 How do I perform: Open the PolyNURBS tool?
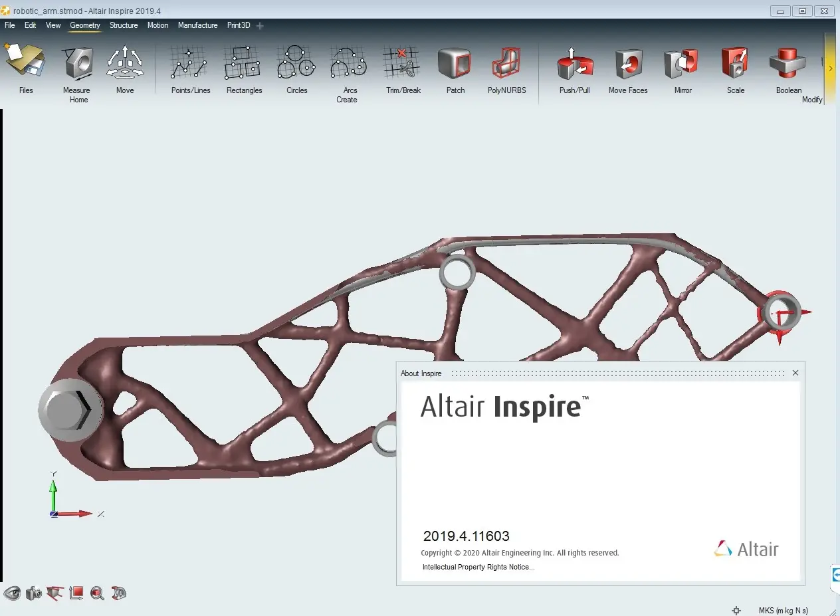point(507,63)
